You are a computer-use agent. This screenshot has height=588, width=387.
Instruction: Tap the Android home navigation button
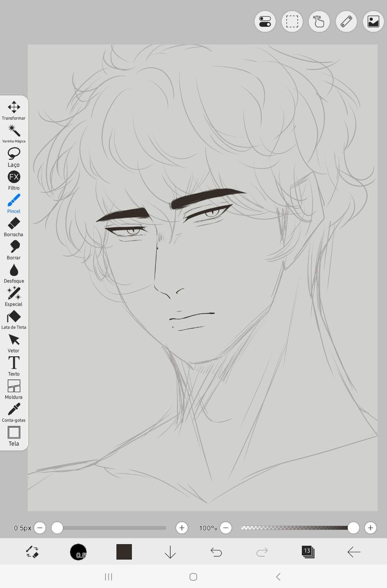tap(193, 577)
